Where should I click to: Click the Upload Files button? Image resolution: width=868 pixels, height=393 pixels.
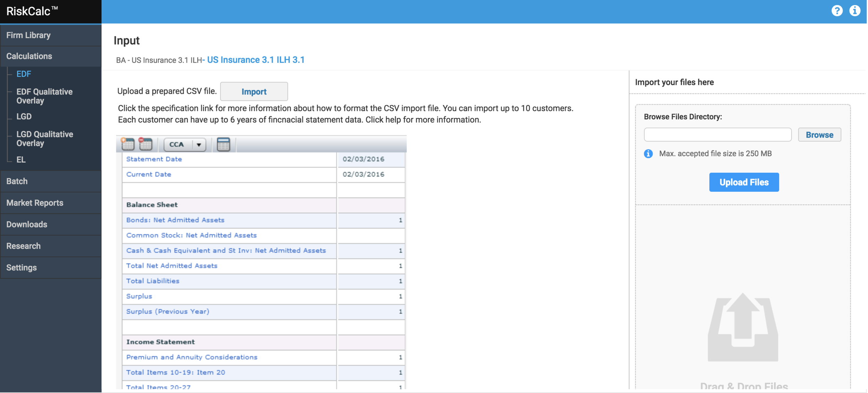click(x=744, y=182)
